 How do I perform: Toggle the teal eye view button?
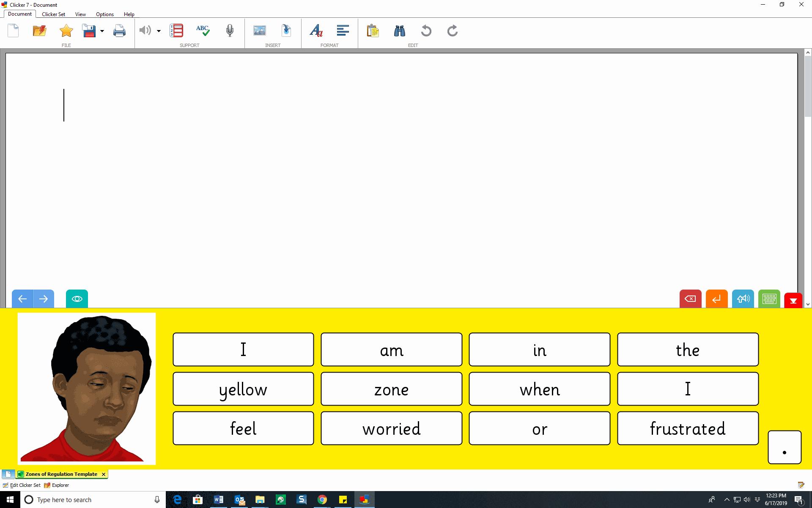pos(77,299)
